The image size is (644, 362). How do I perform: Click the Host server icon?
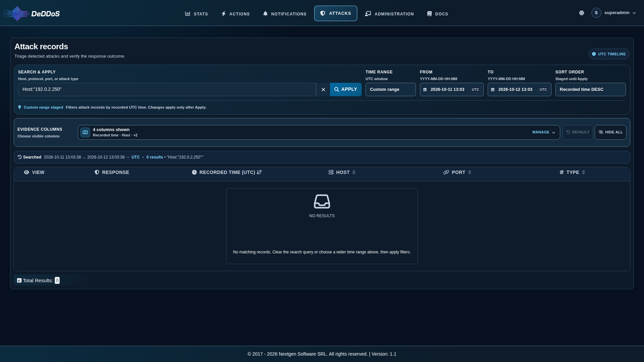click(331, 172)
